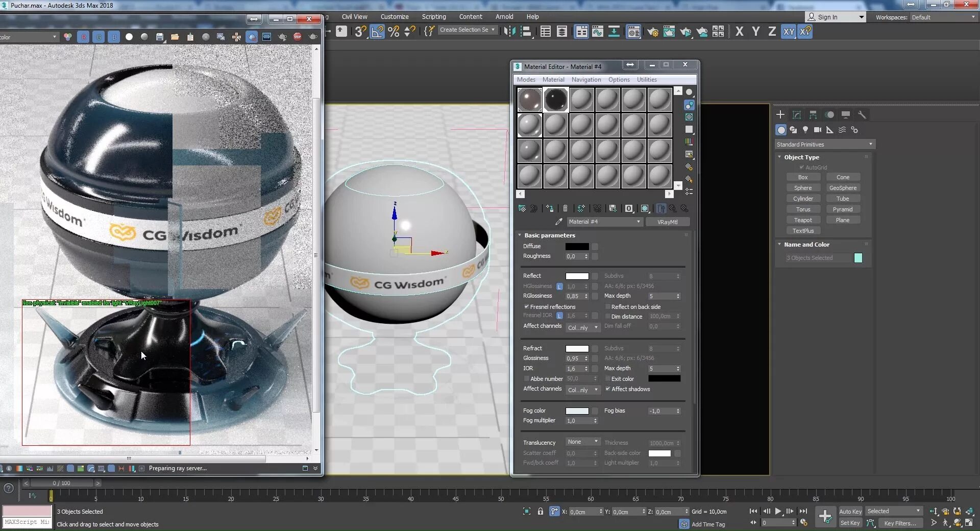Create a Teapot primitive
This screenshot has height=531, width=980.
(x=803, y=220)
